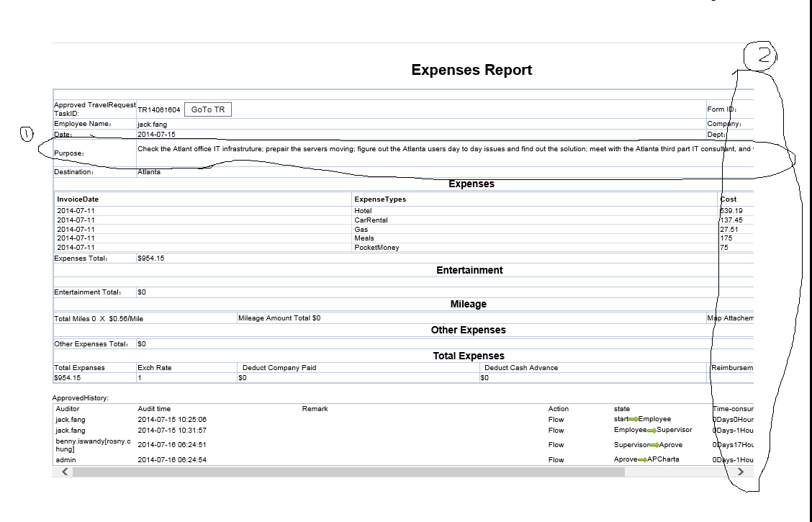Click Total Miles 0 X $0.56/Mile
812x522 pixels.
tap(99, 319)
